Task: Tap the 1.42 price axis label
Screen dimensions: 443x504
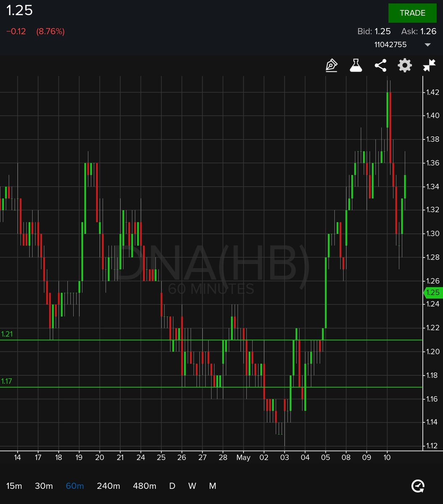Action: click(x=433, y=92)
